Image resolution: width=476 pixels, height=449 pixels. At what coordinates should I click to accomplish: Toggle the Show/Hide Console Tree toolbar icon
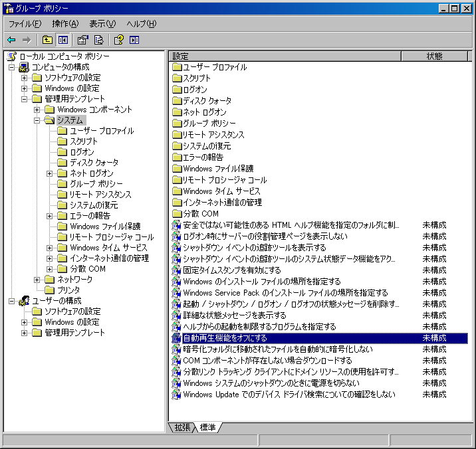click(x=62, y=40)
